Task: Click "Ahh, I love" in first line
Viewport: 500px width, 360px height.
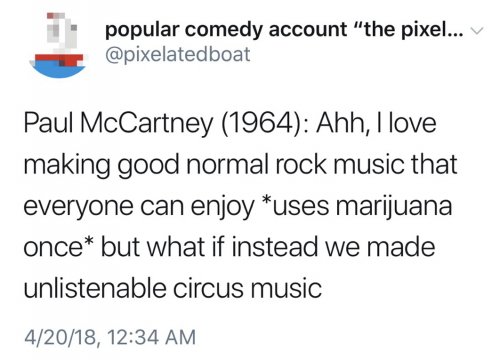Action: pyautogui.click(x=376, y=123)
